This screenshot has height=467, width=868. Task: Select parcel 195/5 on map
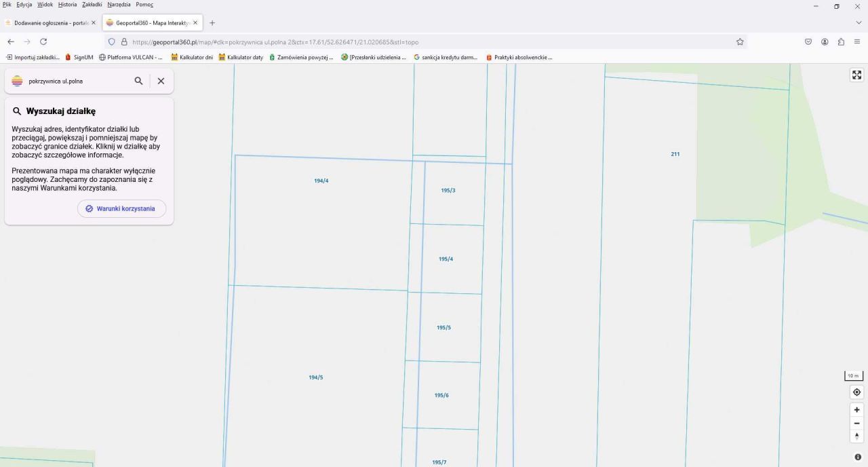[443, 328]
